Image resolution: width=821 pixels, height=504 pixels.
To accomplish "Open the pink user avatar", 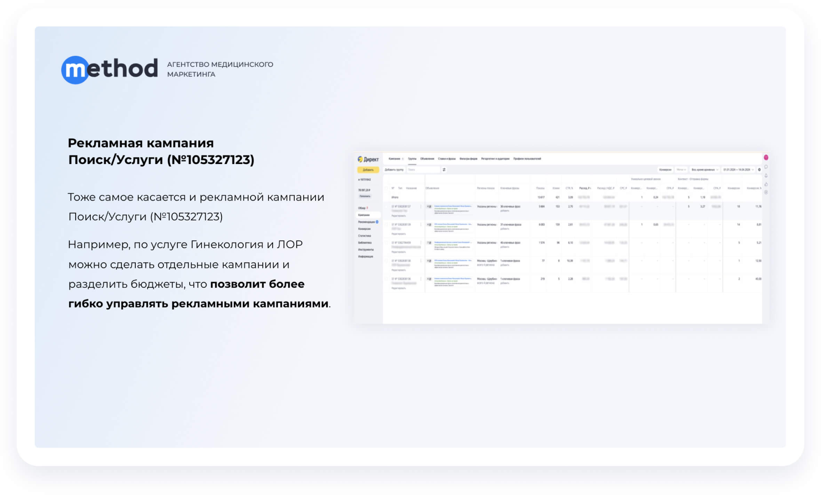I will [x=766, y=157].
